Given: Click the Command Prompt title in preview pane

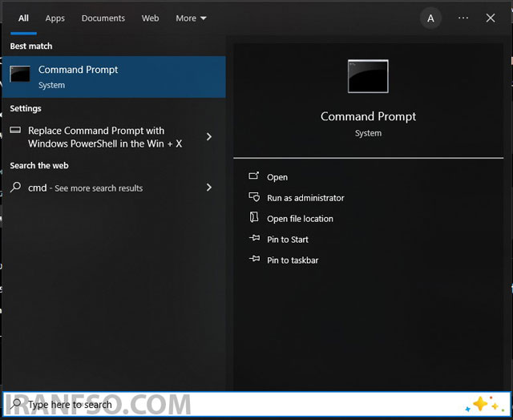Looking at the screenshot, I should coord(368,116).
